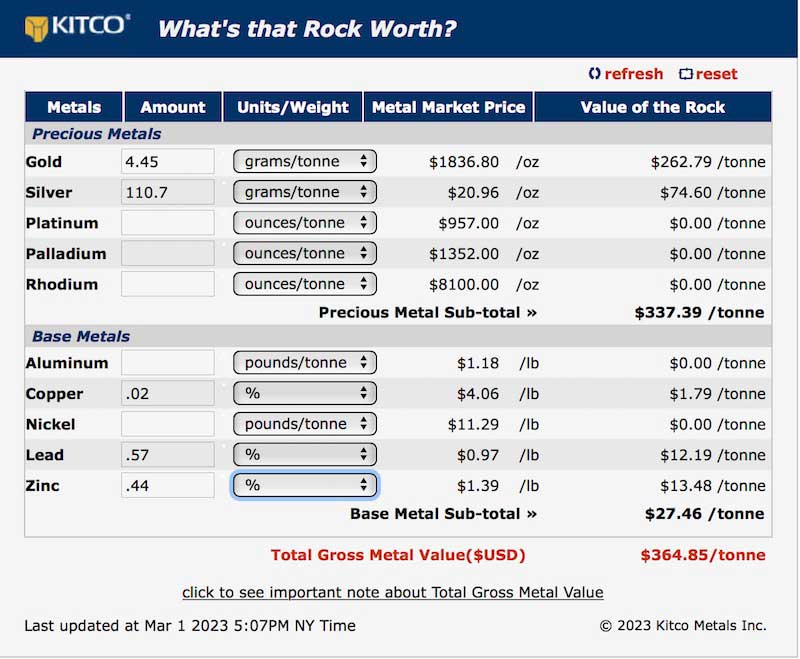Click the precious metal sub-total $337.39 /tonne
800x659 pixels.
point(699,312)
